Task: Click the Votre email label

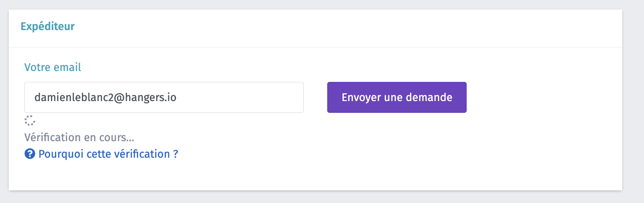Action: (53, 68)
